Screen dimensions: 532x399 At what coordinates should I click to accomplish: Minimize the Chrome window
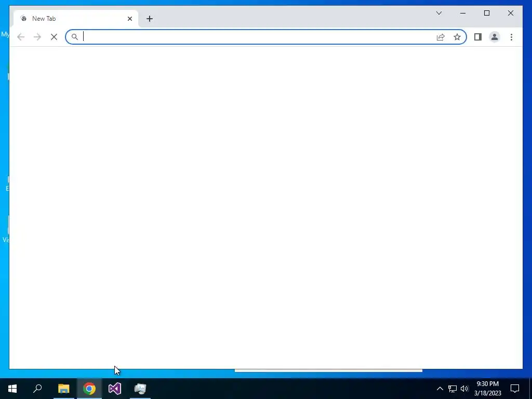click(463, 13)
